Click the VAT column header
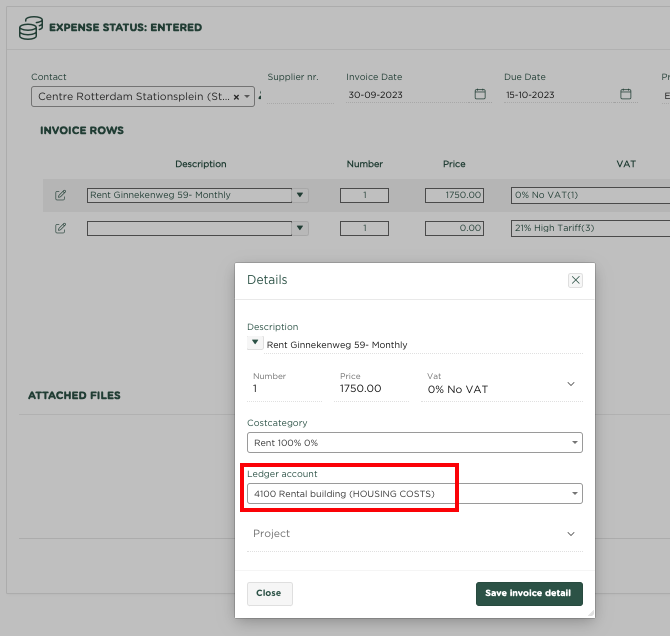The height and width of the screenshot is (636, 670). (x=626, y=164)
